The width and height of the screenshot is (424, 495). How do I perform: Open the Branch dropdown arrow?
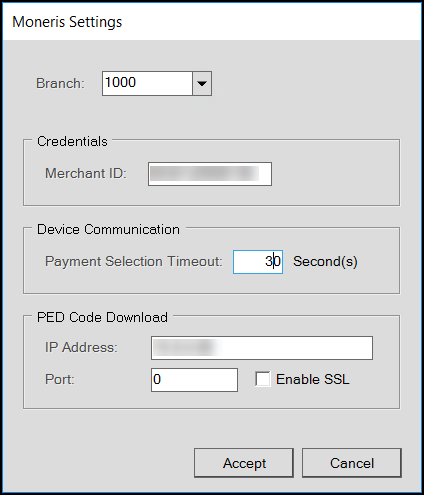[202, 83]
